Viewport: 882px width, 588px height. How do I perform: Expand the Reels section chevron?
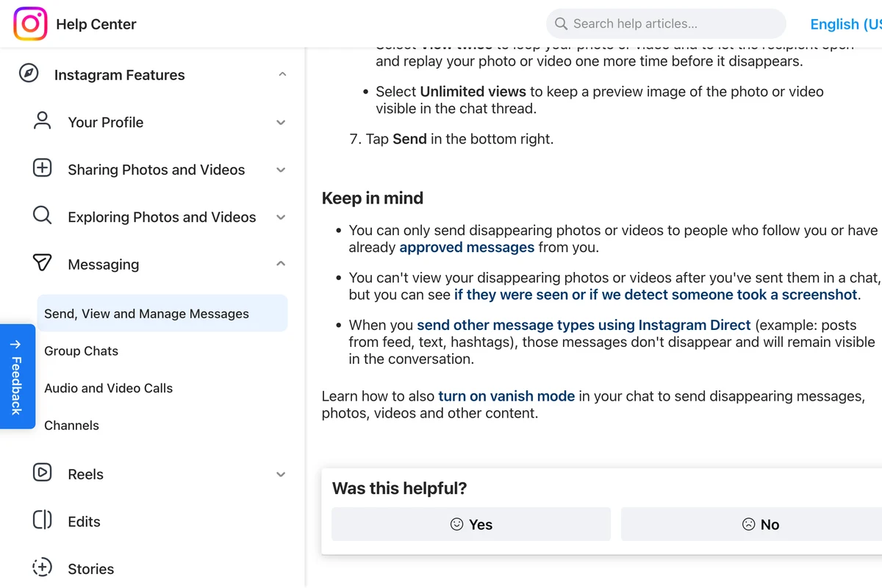pyautogui.click(x=281, y=475)
